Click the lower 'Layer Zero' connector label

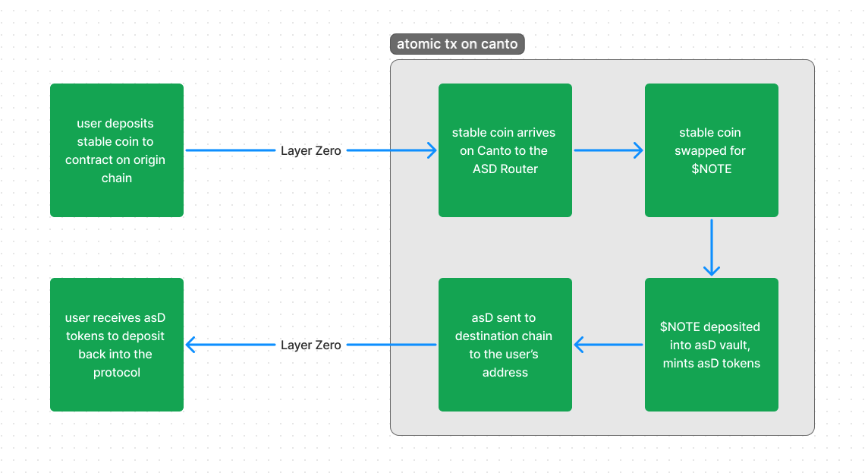(x=310, y=345)
